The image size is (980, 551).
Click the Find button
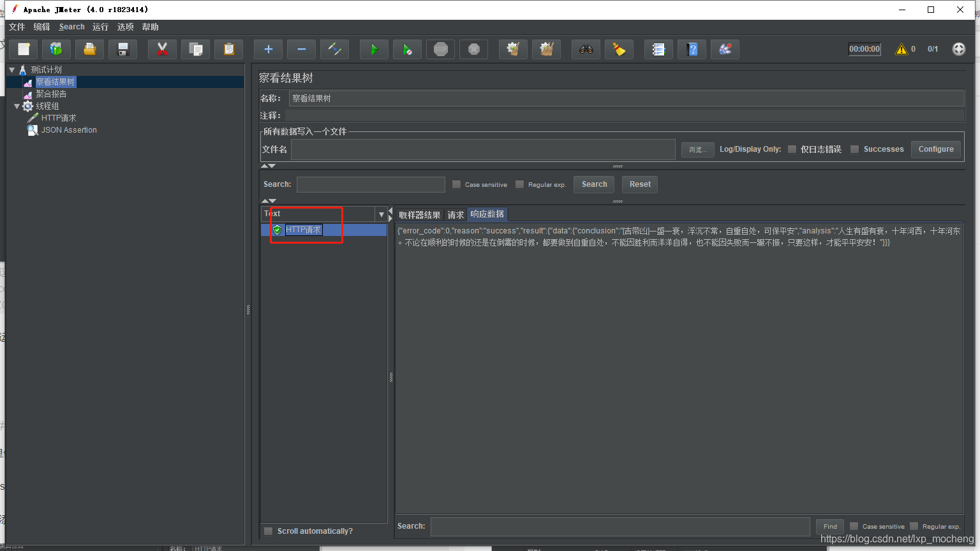click(830, 527)
